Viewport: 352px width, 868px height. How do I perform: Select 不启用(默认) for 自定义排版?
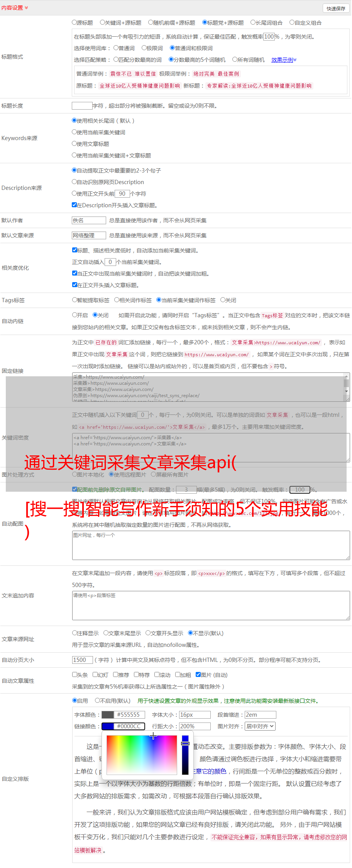(97, 700)
